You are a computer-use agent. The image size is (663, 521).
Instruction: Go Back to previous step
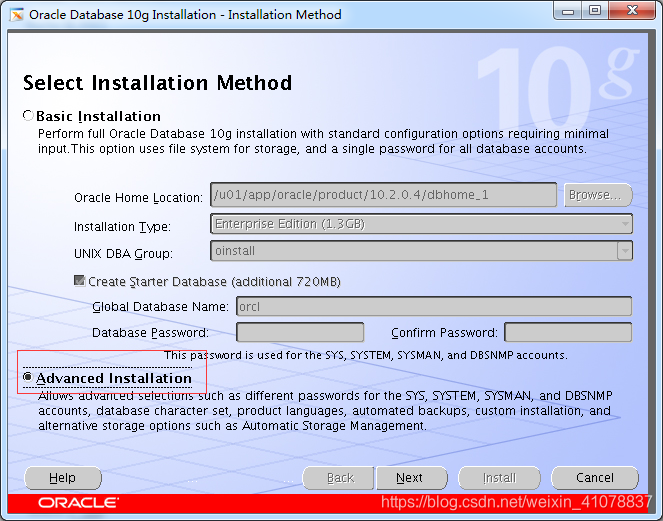(338, 478)
